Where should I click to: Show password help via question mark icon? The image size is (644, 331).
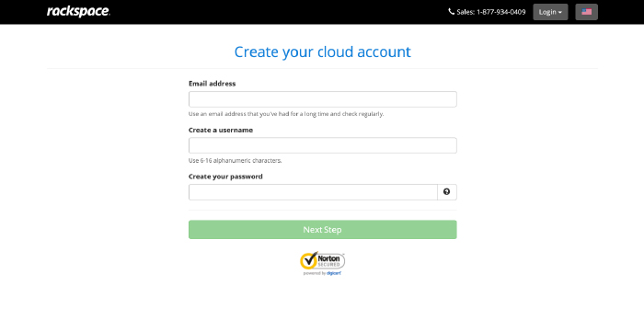click(447, 192)
